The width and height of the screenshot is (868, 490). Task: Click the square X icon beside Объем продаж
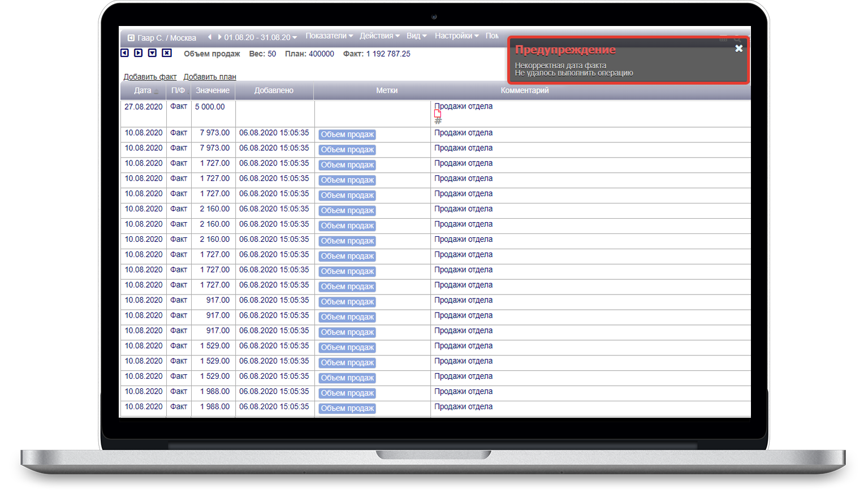[x=167, y=53]
